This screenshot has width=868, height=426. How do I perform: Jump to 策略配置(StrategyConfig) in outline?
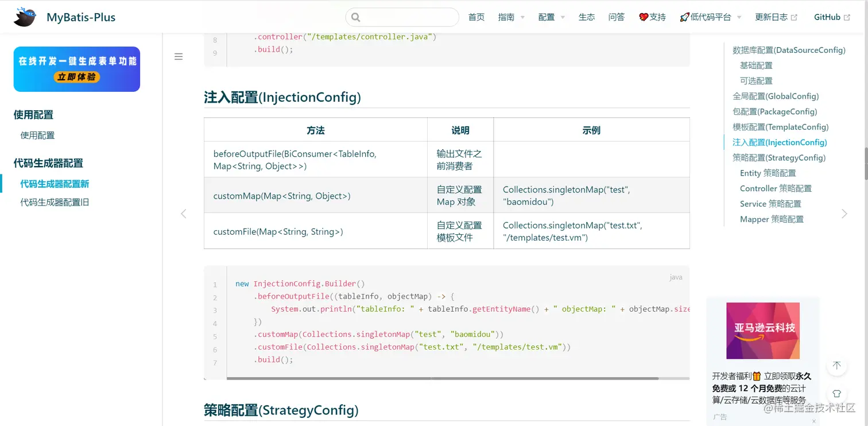tap(779, 158)
